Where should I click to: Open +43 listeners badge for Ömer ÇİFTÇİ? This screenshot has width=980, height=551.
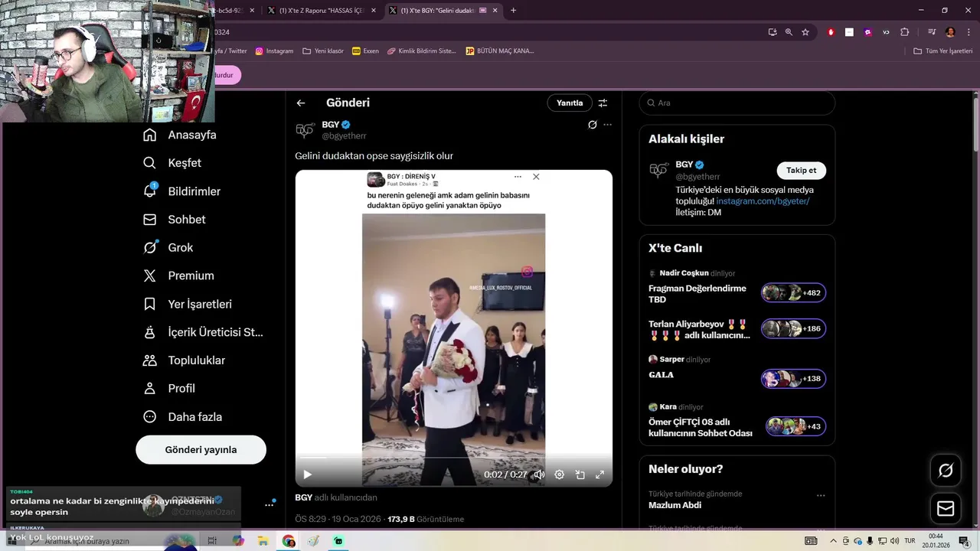796,427
